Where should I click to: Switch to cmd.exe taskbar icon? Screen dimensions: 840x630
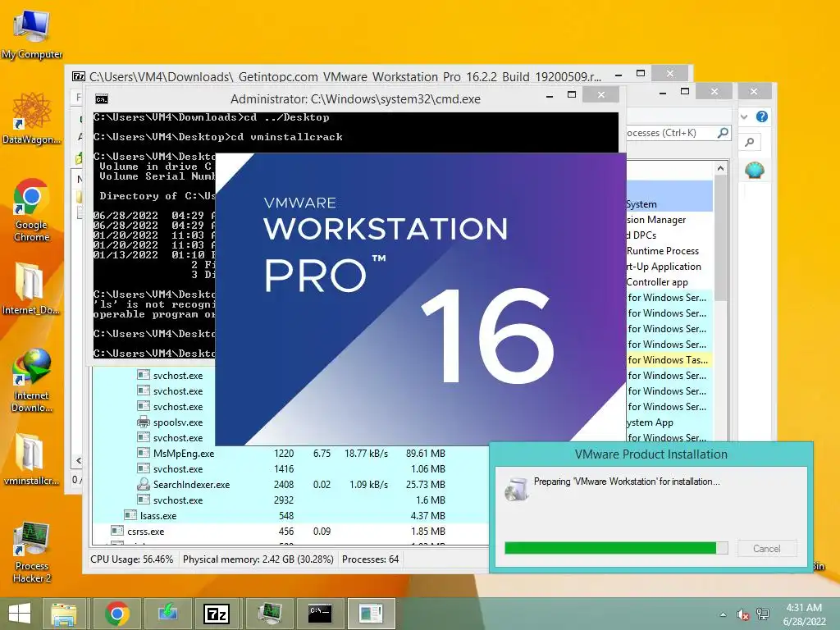pos(320,614)
